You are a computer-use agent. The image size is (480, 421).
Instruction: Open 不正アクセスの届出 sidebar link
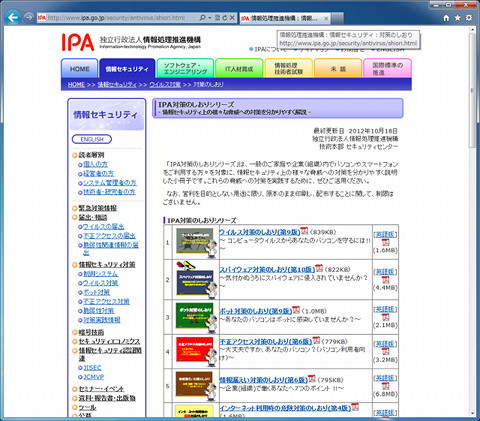pyautogui.click(x=109, y=236)
